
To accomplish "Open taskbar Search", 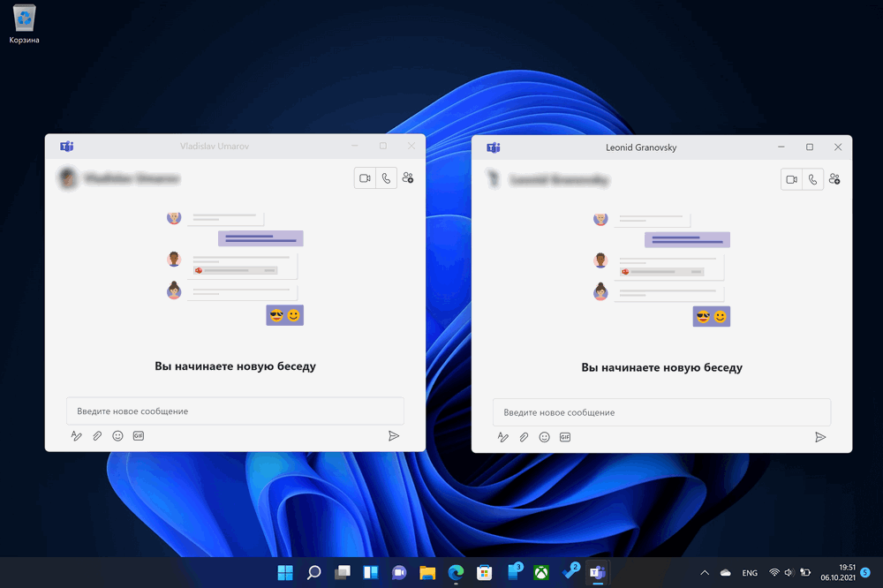I will 313,573.
